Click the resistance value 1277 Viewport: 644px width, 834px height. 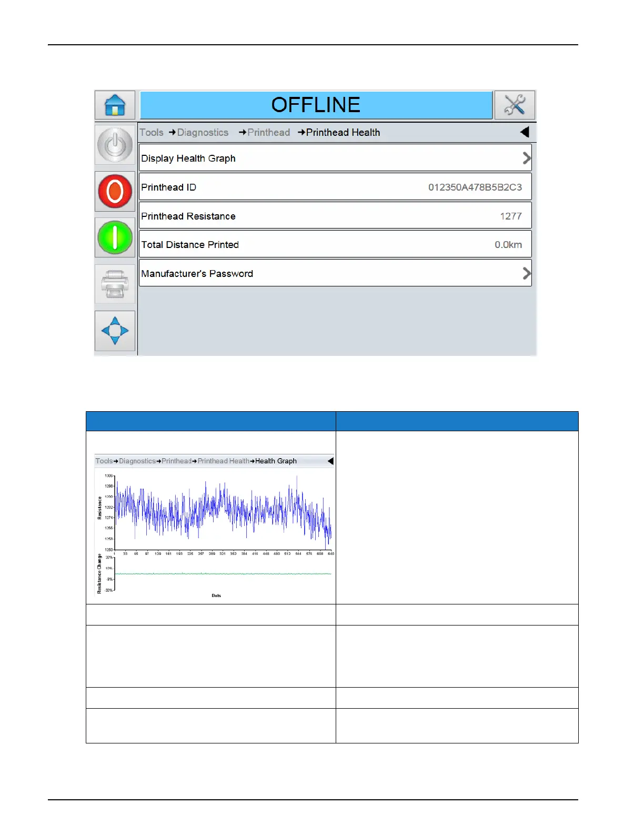click(x=511, y=216)
